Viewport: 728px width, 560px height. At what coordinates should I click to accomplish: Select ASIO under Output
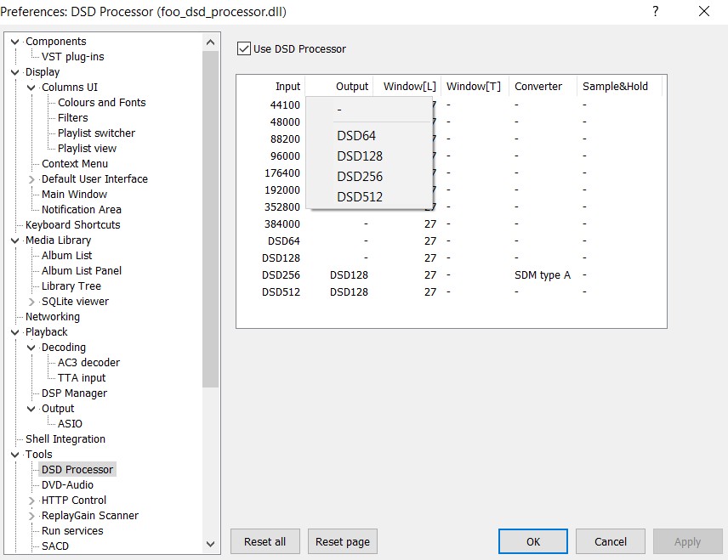tap(70, 424)
